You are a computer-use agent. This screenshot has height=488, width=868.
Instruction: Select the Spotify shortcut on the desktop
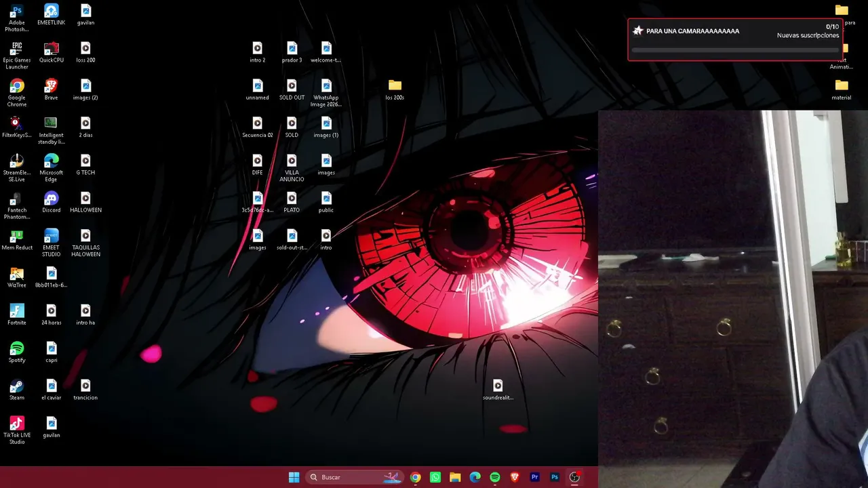[x=17, y=352]
